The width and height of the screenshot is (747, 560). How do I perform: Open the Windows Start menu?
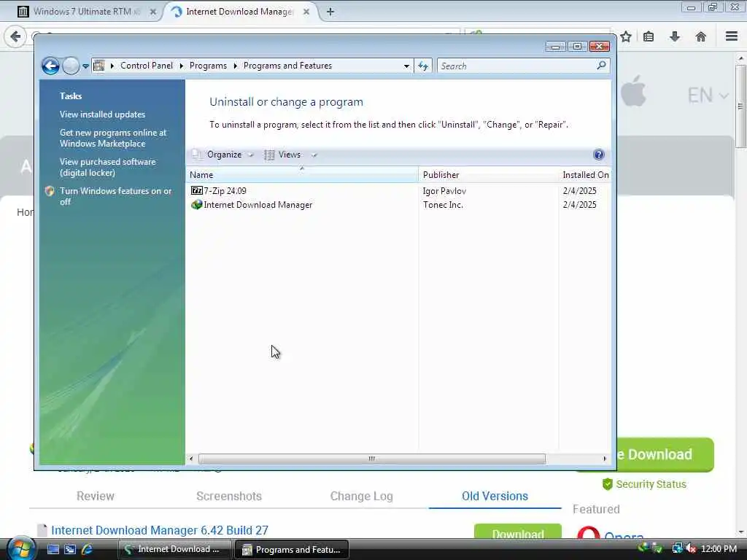pyautogui.click(x=20, y=548)
